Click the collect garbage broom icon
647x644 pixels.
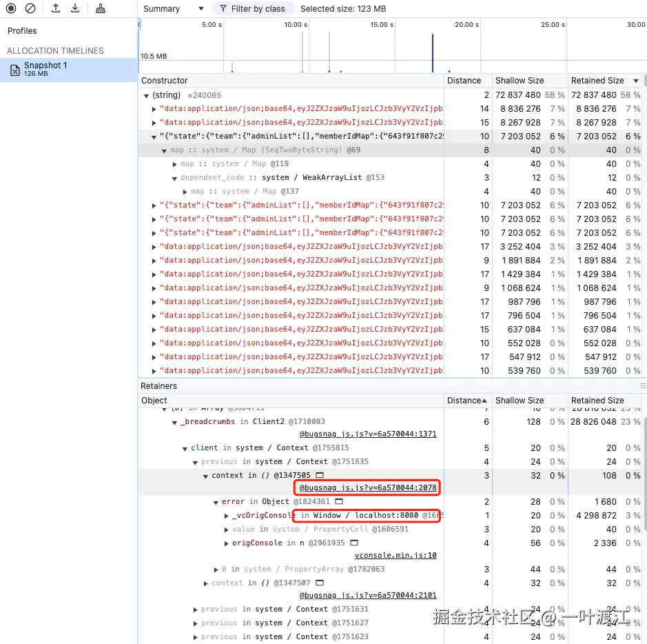101,8
